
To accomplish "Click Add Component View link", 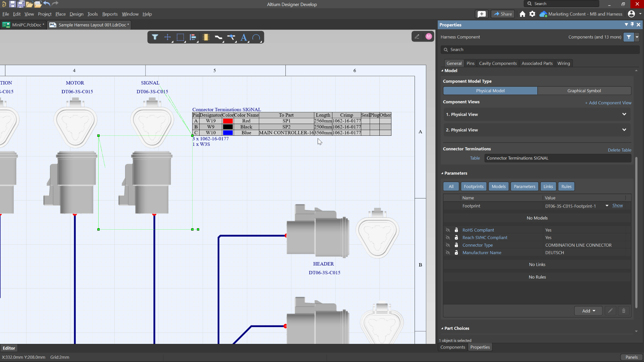I will click(x=608, y=103).
